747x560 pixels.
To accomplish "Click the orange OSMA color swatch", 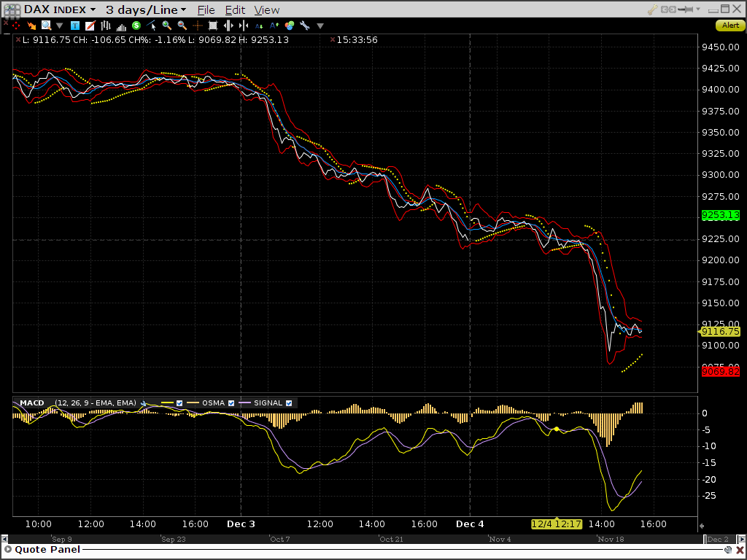I will 193,403.
